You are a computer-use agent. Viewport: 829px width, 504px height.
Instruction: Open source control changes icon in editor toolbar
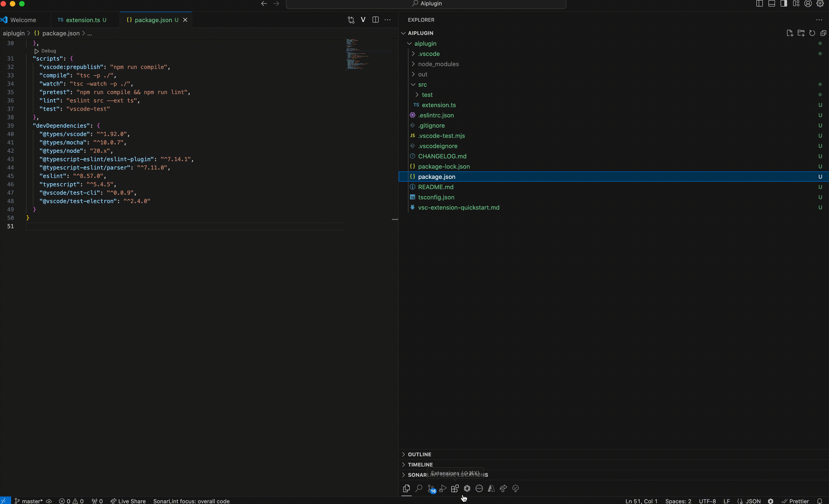click(351, 20)
